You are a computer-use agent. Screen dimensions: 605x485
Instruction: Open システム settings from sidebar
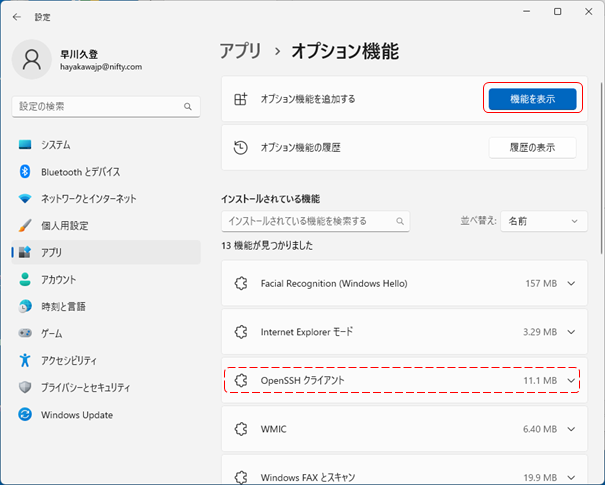point(56,145)
